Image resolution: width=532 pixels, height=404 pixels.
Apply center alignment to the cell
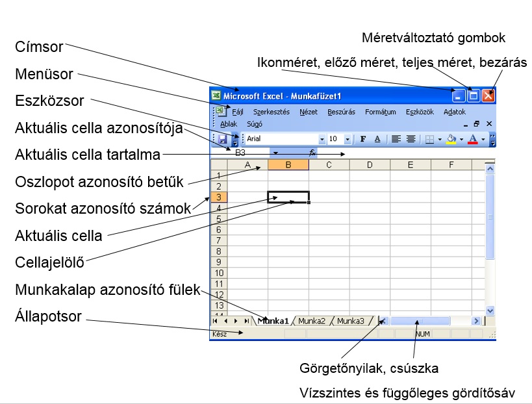tap(411, 139)
